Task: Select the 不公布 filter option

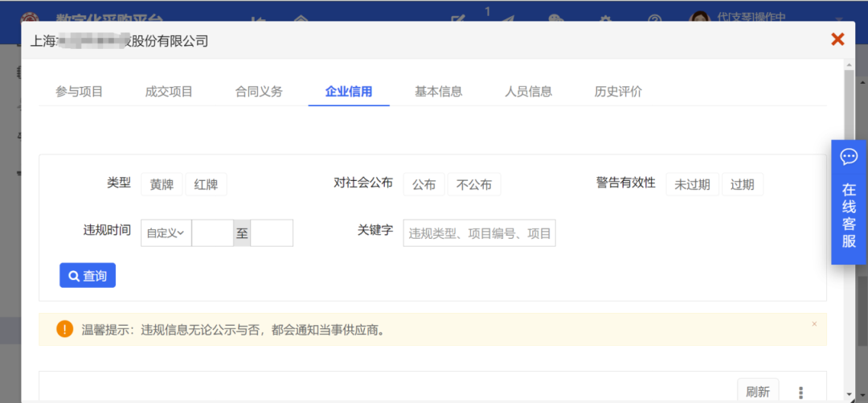Action: tap(473, 184)
